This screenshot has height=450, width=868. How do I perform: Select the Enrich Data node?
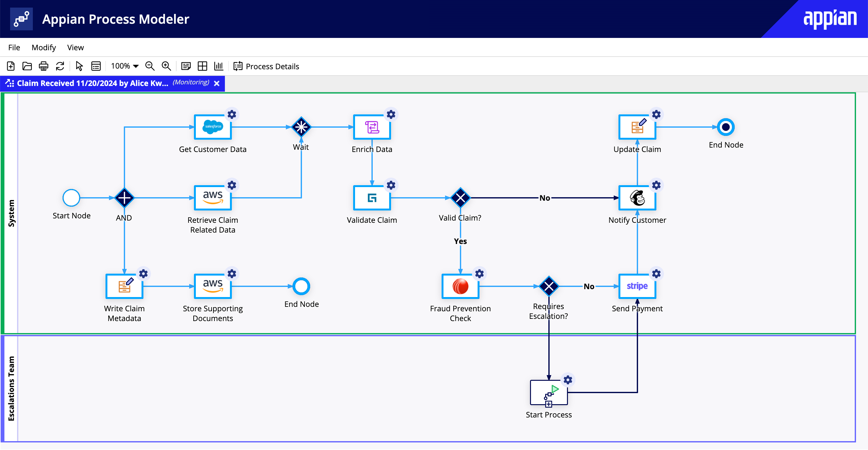(372, 127)
